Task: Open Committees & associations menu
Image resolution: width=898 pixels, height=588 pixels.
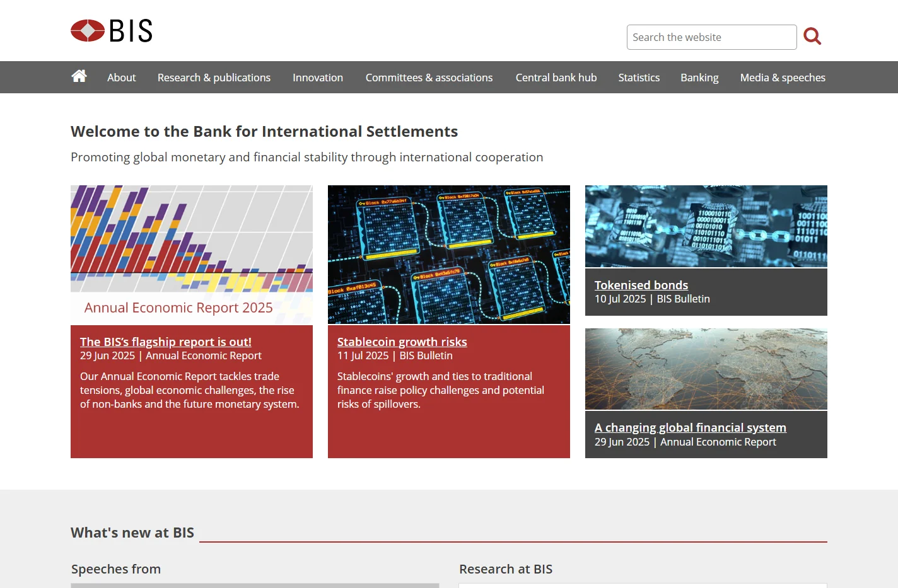Action: (429, 78)
